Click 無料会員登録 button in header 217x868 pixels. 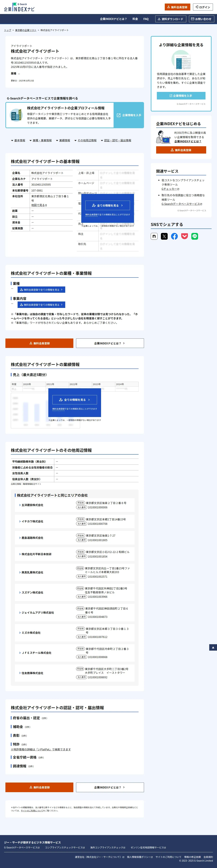point(177,7)
